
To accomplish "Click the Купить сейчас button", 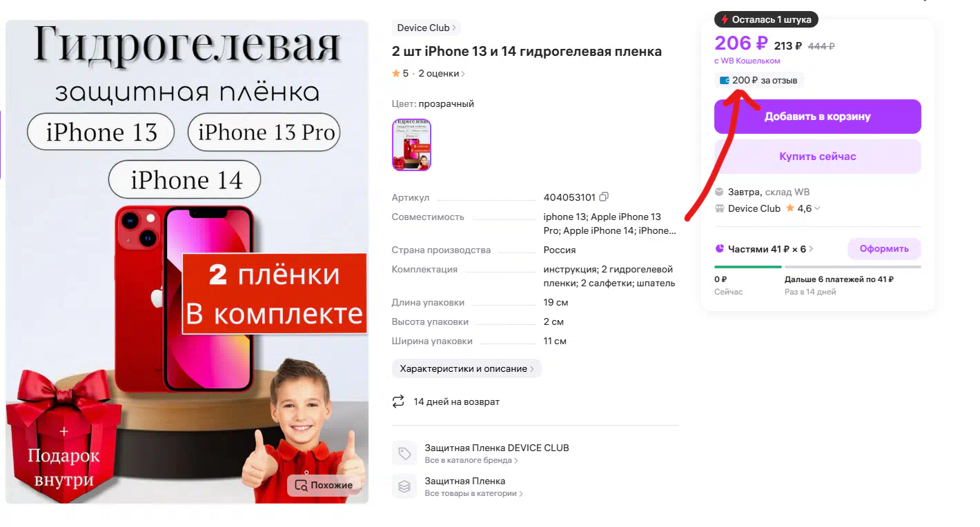I will (817, 157).
